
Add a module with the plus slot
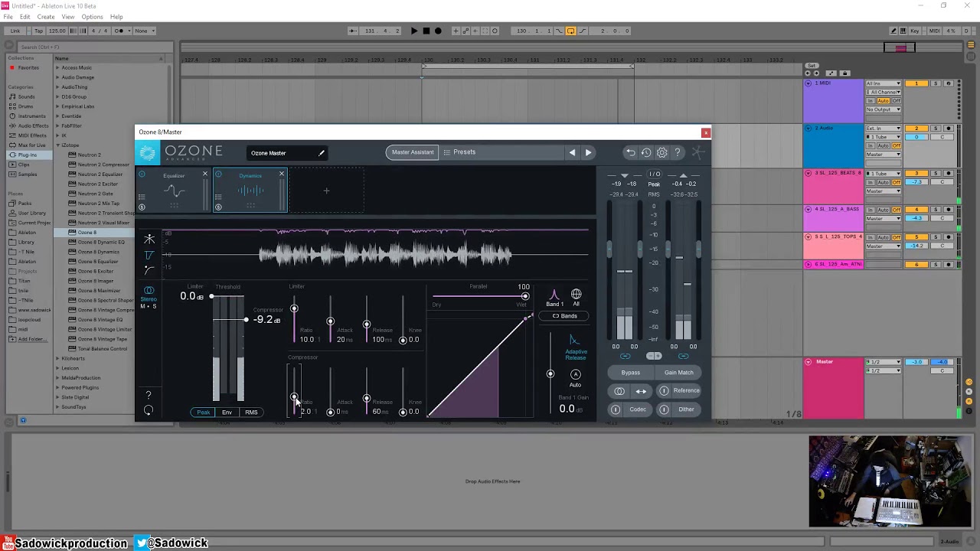[x=326, y=191]
